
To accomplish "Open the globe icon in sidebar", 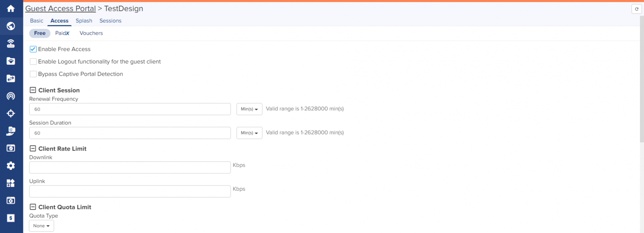I will pos(11,26).
